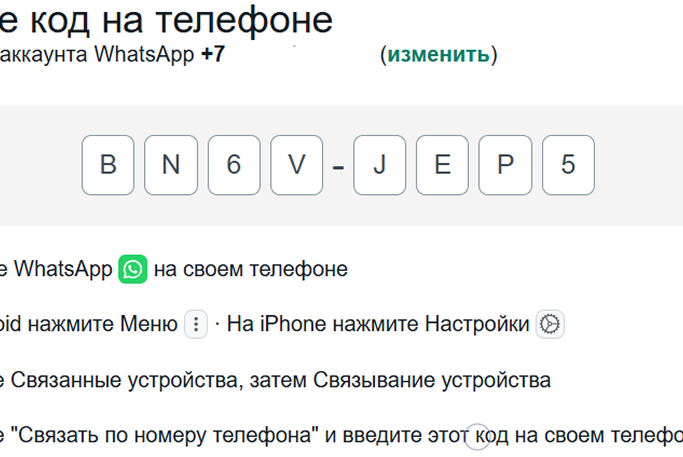Screen dimensions: 683x457
Task: Click the code box showing digit 5
Action: (568, 164)
